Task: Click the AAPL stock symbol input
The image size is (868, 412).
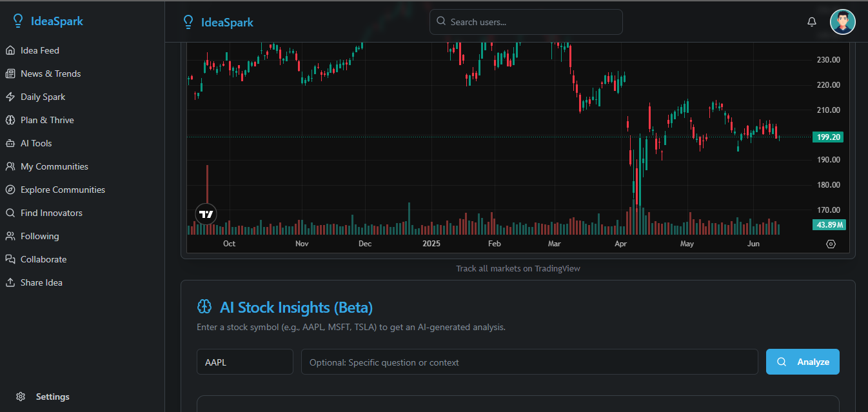Action: click(x=245, y=362)
